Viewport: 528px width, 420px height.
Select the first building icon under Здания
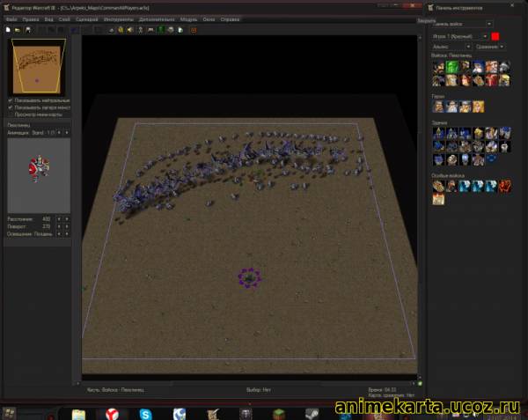pyautogui.click(x=438, y=133)
